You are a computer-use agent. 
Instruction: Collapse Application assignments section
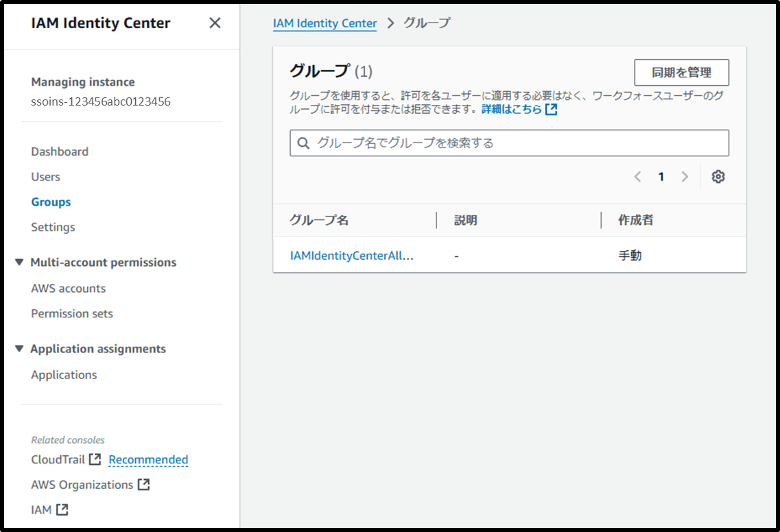coord(19,348)
